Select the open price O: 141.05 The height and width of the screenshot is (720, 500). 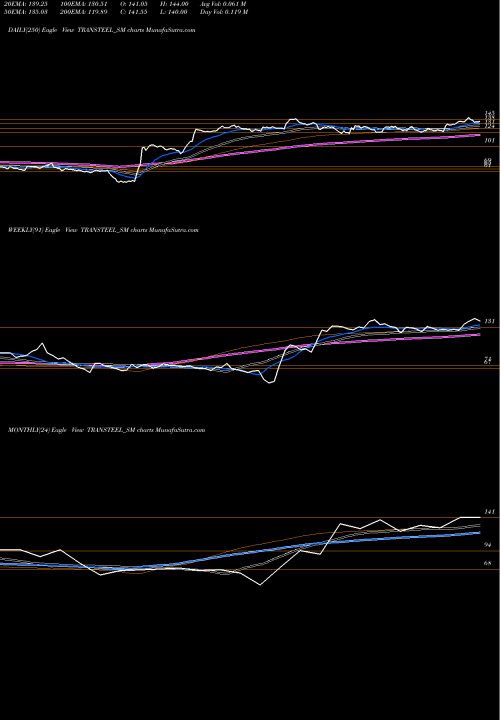tap(134, 4)
